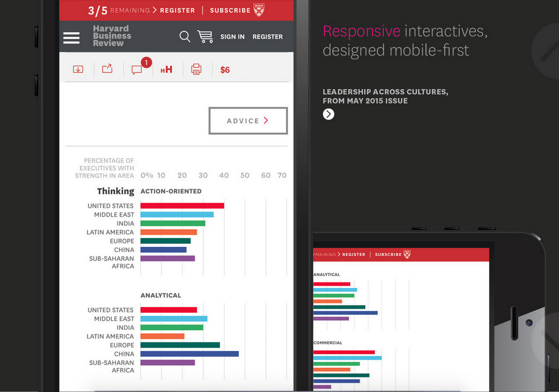Click the $6 purchase option
Screen dimensions: 559x392
225,70
